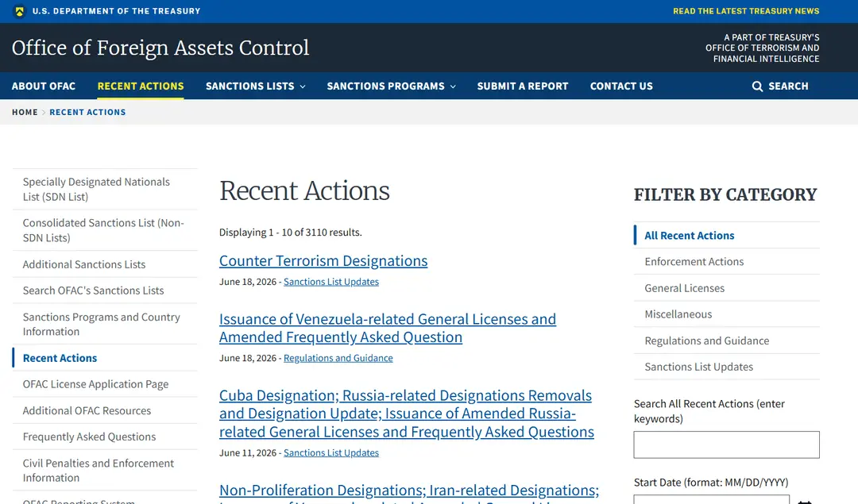
Task: Open Contact Us menu item
Action: point(621,86)
